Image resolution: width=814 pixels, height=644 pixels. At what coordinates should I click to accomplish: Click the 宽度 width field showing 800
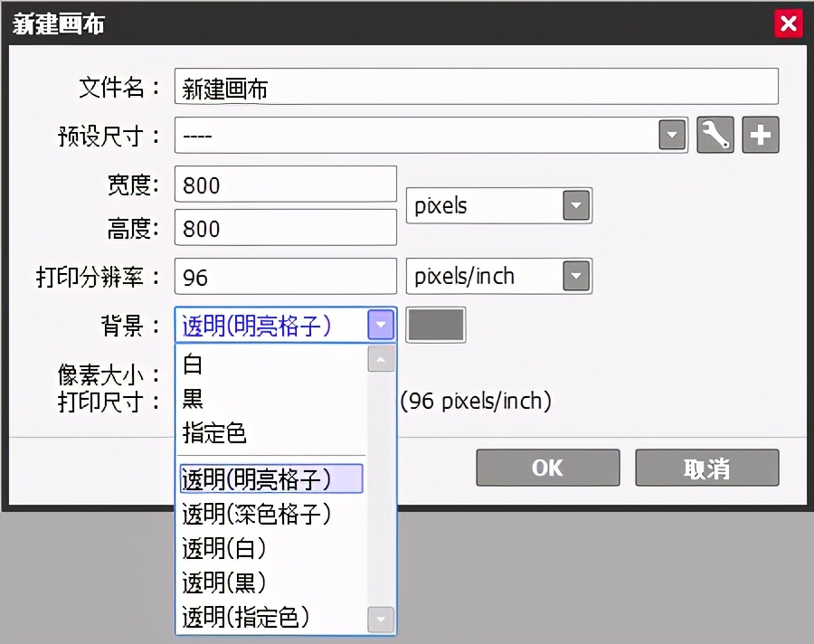point(285,184)
